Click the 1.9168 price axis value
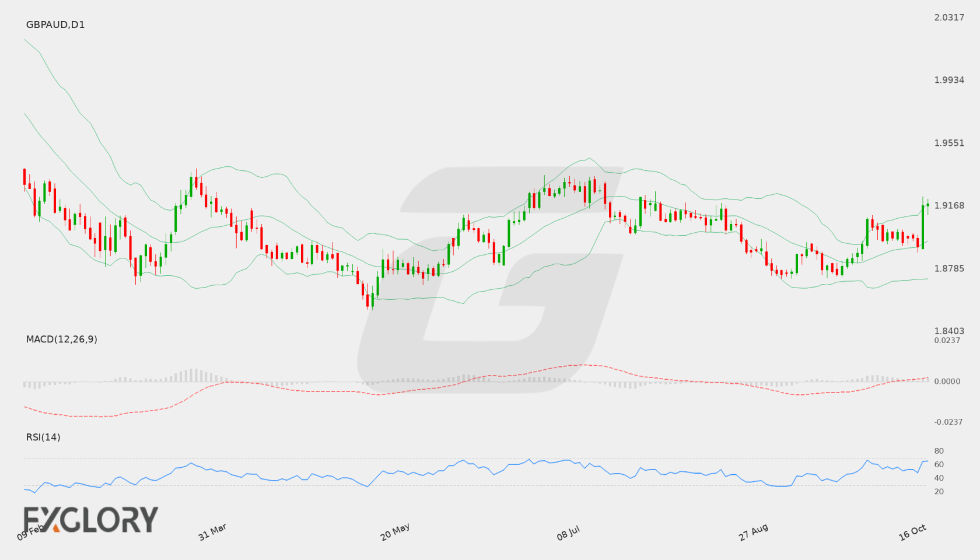The width and height of the screenshot is (980, 560). pos(949,205)
